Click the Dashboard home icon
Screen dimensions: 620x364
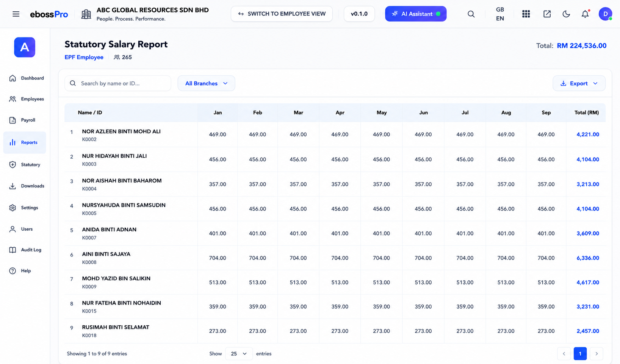(13, 78)
